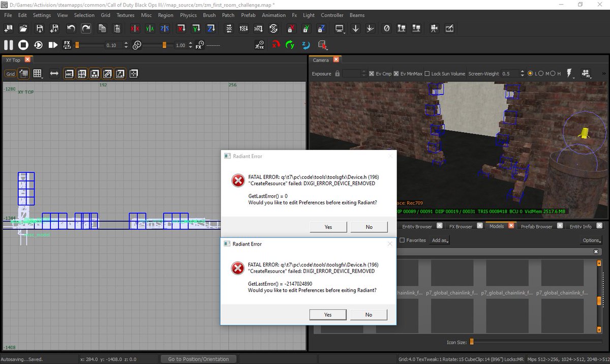Click the double-arrow icon in XY Top toolbar
This screenshot has height=364, width=610.
(54, 74)
